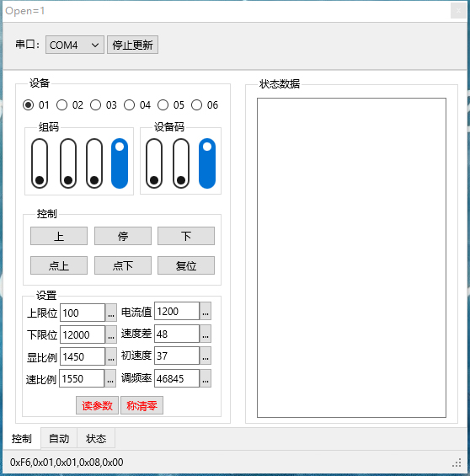Toggle the blue switch in 组码 group
This screenshot has height=476, width=470.
click(120, 163)
